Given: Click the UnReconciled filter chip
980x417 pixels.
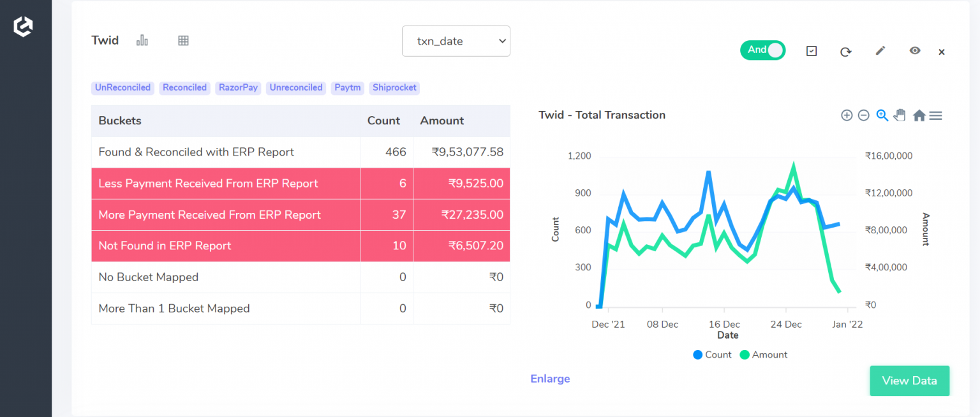Looking at the screenshot, I should point(122,87).
